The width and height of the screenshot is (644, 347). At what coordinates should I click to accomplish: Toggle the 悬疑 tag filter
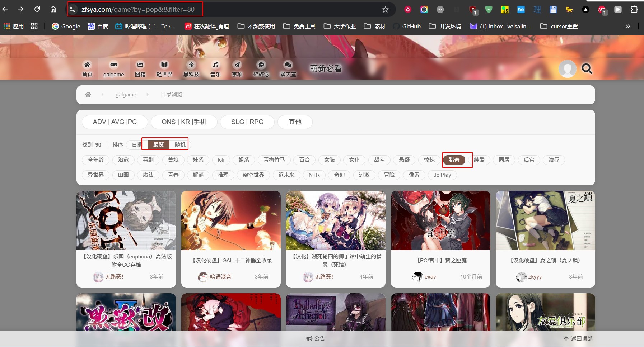[x=405, y=160]
